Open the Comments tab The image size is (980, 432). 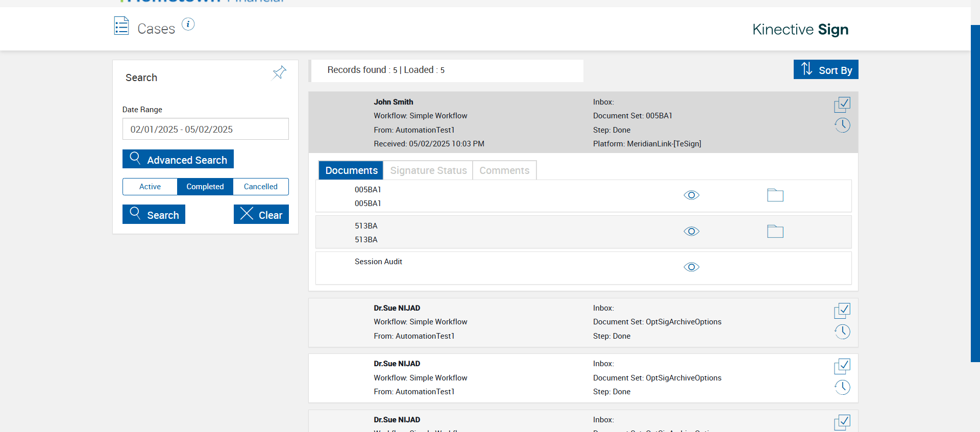(x=504, y=170)
